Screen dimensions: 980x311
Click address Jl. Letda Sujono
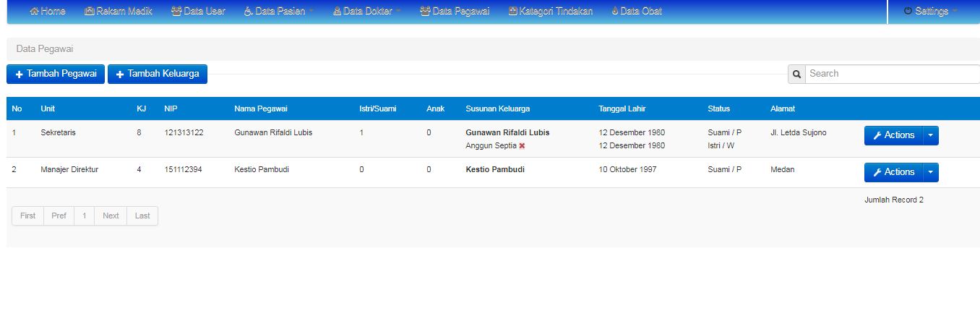click(x=799, y=132)
